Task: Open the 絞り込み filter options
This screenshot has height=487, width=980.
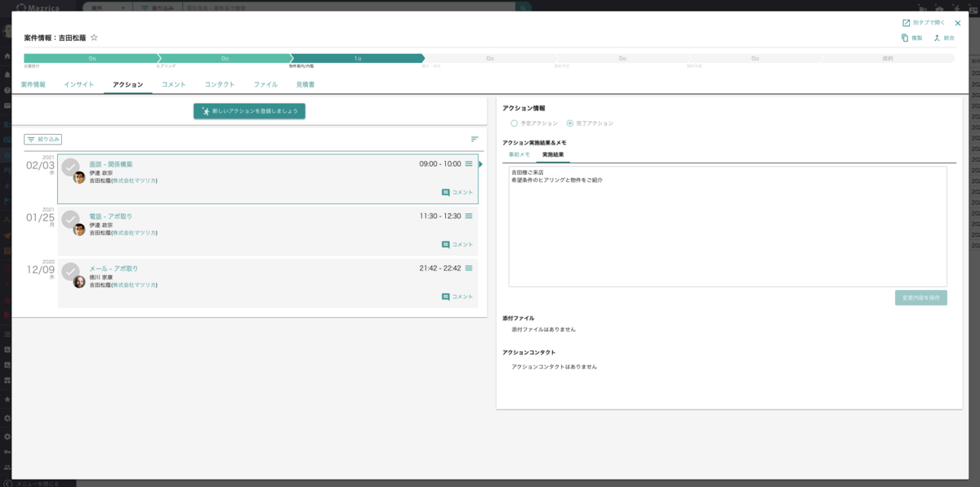Action: click(43, 140)
